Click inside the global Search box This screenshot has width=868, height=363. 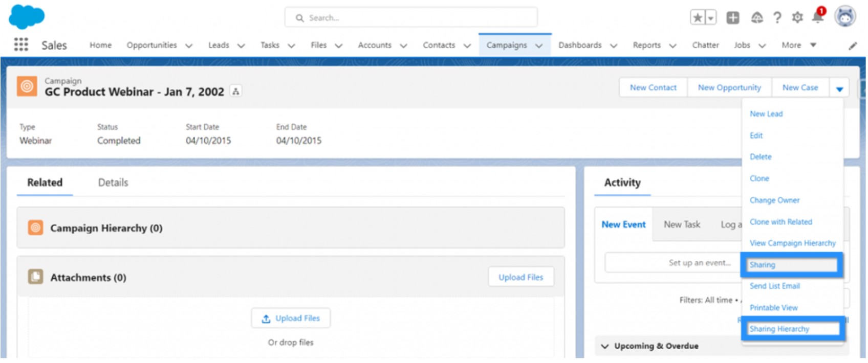411,17
